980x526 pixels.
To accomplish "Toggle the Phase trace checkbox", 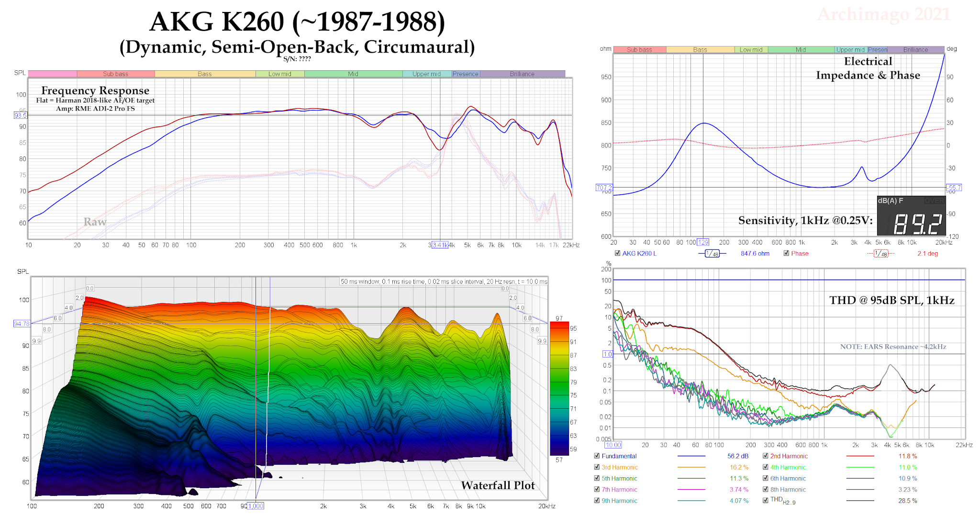I will [x=786, y=253].
